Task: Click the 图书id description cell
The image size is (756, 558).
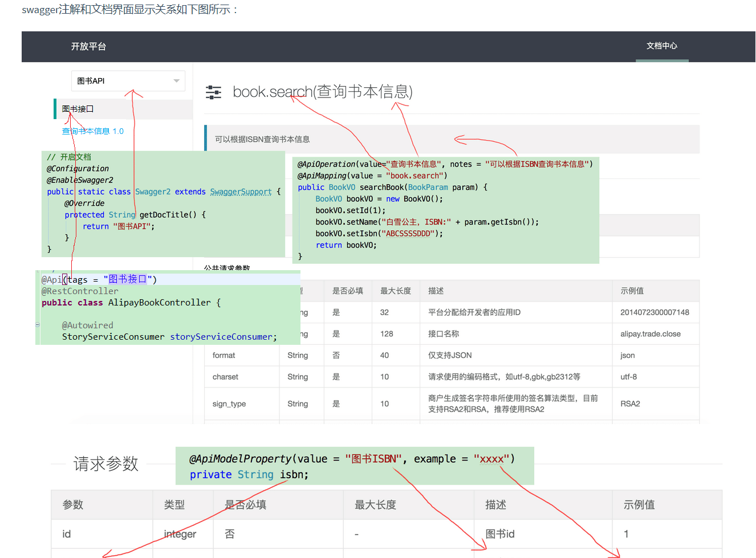Action: click(499, 534)
